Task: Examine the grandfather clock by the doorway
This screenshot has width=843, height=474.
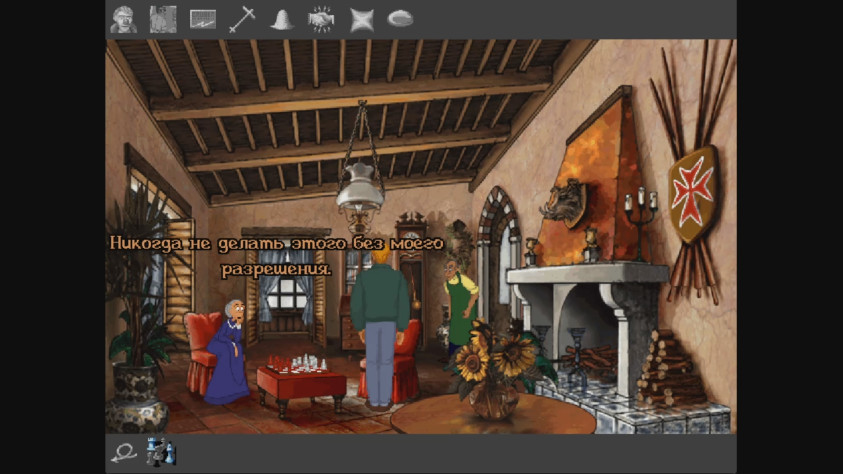Action: point(412,279)
